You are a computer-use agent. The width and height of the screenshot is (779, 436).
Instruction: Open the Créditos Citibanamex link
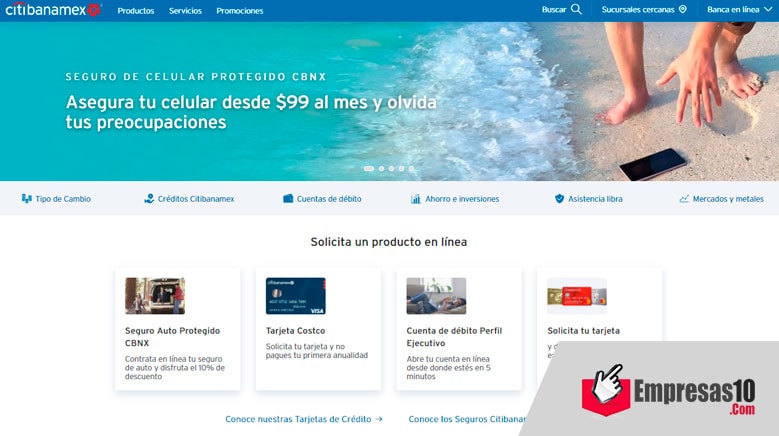click(196, 199)
